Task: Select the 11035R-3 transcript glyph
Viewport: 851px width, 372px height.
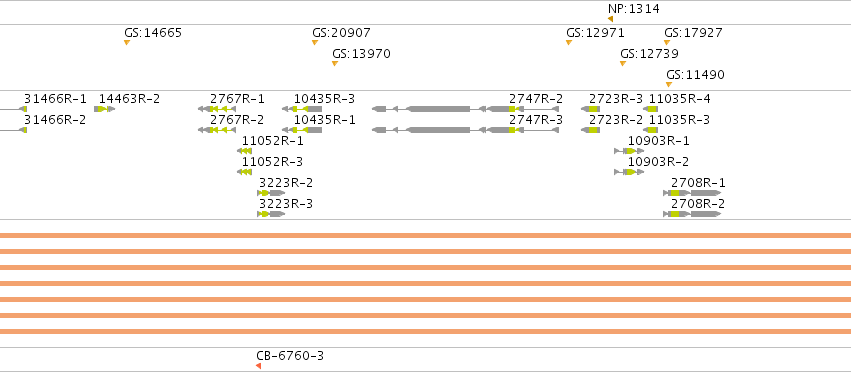Action: tap(650, 130)
